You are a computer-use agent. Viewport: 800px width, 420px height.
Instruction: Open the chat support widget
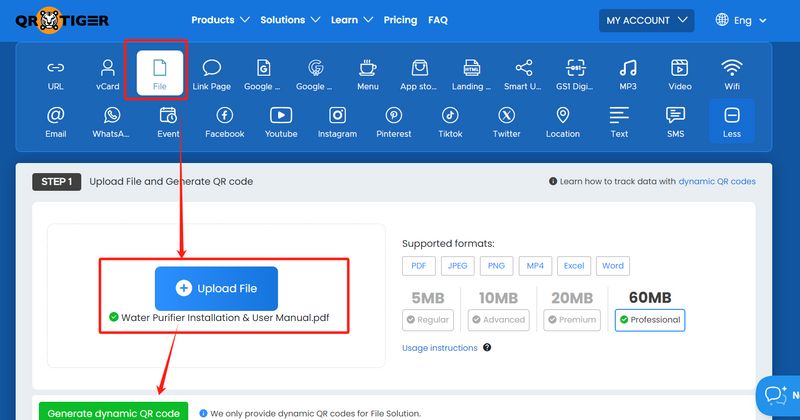pos(778,395)
